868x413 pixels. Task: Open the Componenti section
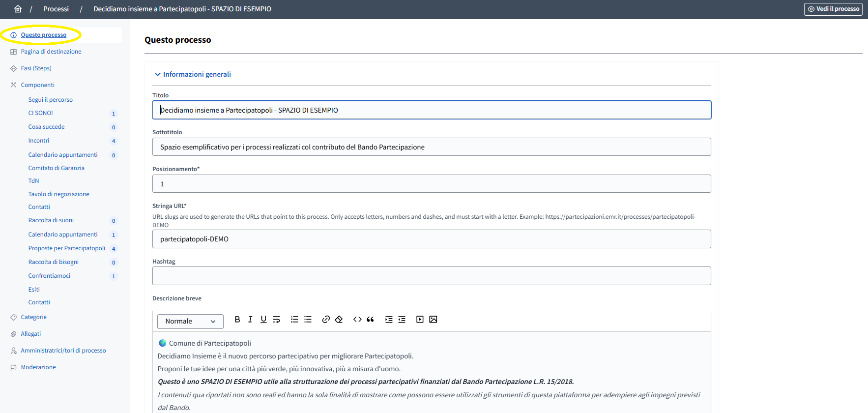37,85
